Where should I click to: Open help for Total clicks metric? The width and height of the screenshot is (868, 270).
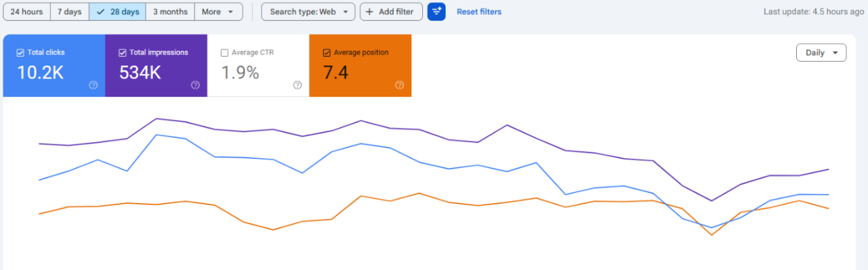[93, 85]
